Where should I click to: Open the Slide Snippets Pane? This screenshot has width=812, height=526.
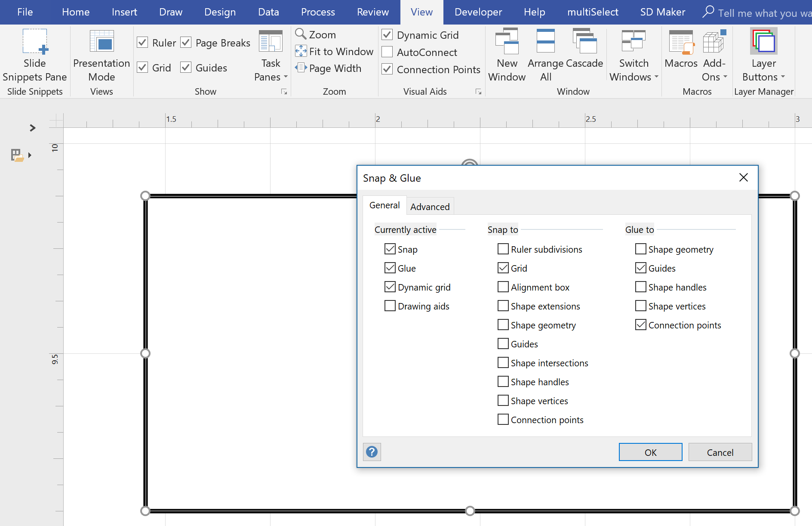click(34, 54)
